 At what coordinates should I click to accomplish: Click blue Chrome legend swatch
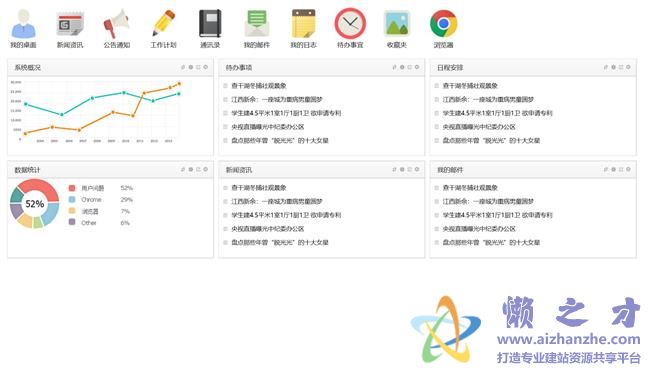pyautogui.click(x=72, y=199)
